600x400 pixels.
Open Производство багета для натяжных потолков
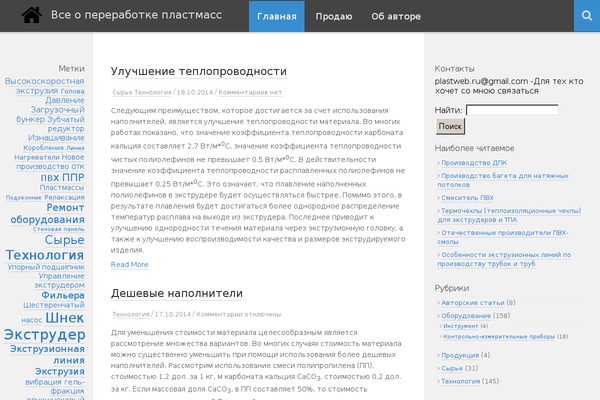pos(503,180)
